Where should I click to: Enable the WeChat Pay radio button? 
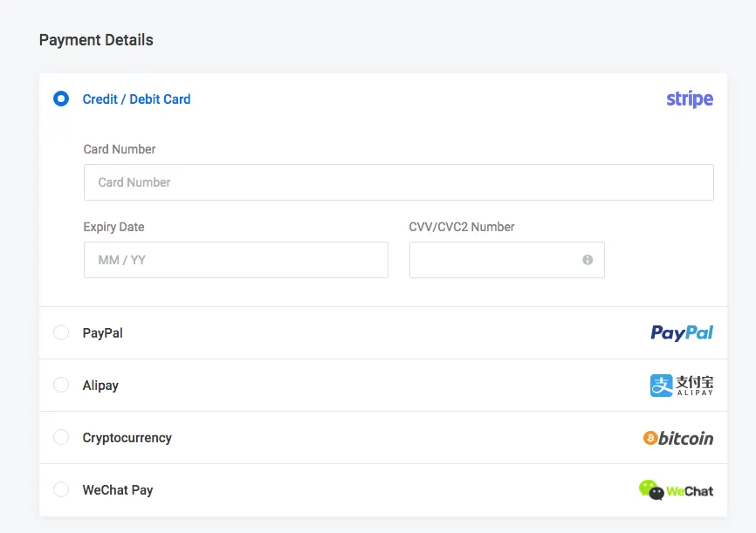click(x=61, y=489)
